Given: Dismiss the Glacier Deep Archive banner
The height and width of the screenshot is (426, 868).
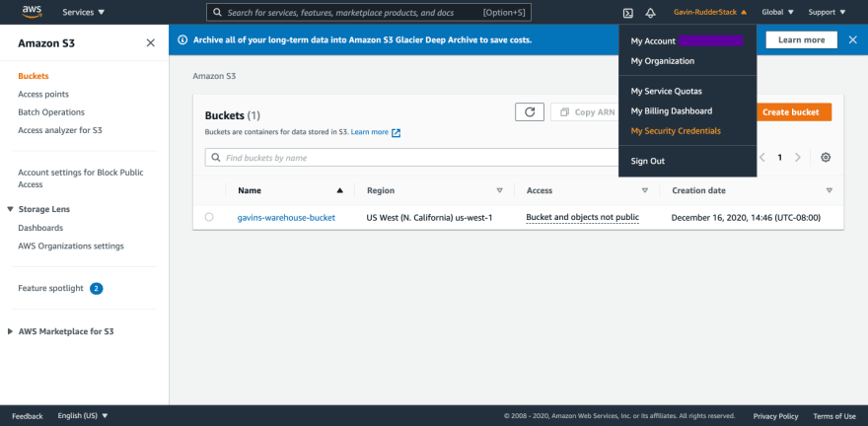Looking at the screenshot, I should coord(852,39).
